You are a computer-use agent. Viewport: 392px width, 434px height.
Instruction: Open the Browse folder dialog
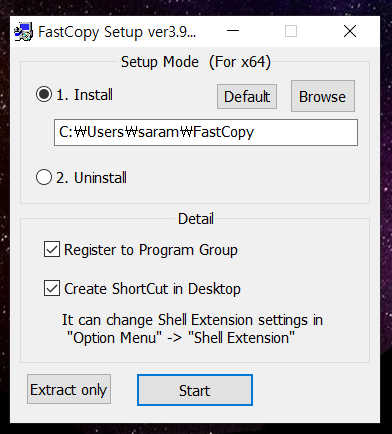click(x=323, y=96)
